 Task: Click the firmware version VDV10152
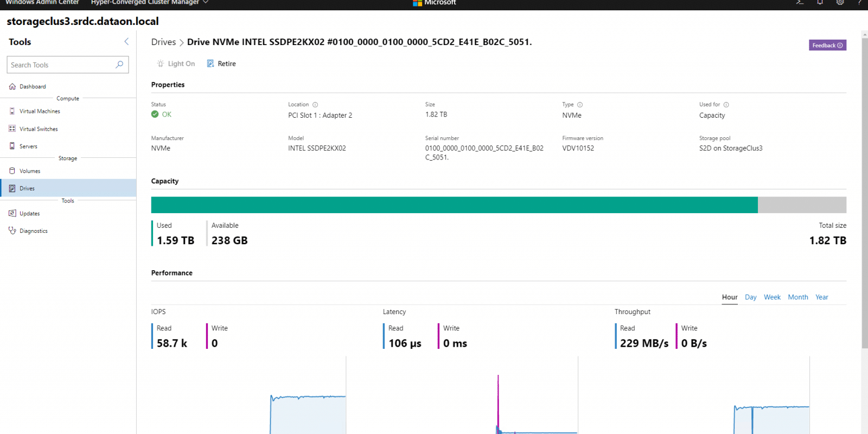(x=578, y=148)
